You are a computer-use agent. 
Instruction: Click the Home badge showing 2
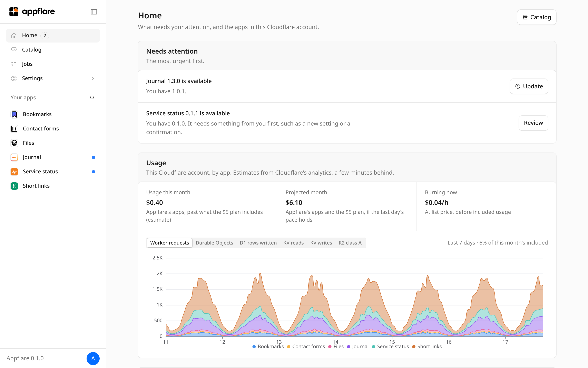[x=45, y=36]
